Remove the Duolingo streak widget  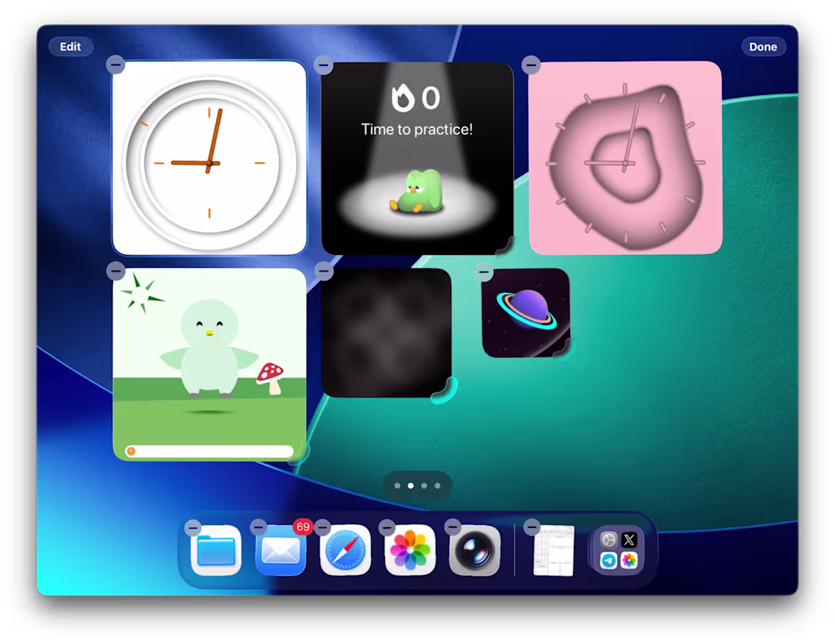click(x=323, y=65)
